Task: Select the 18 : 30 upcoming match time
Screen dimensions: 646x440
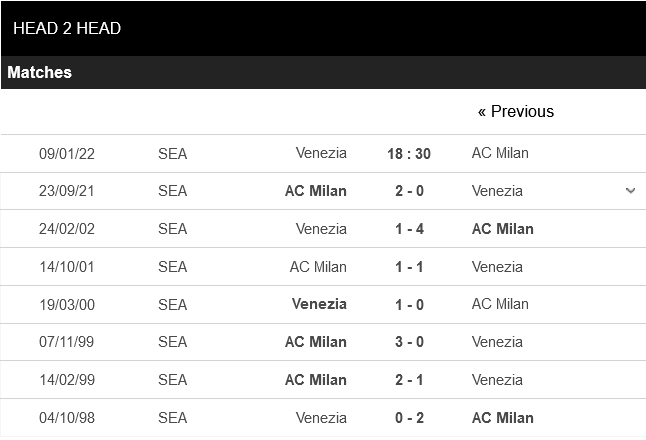Action: 408,154
